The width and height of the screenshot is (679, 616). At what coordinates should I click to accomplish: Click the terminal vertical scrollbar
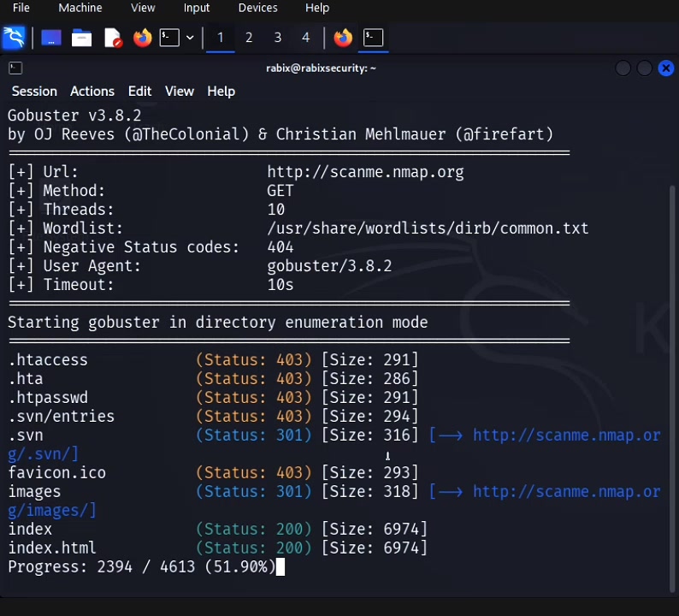pos(672,388)
